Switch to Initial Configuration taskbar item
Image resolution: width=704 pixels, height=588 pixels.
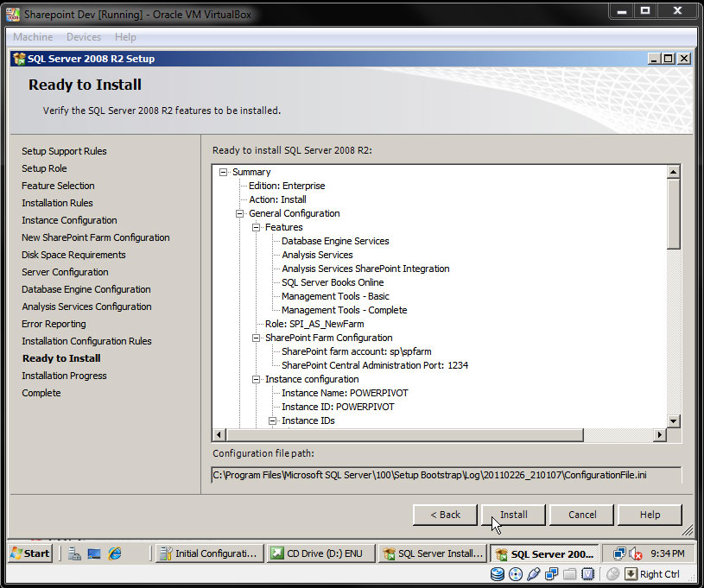point(209,553)
